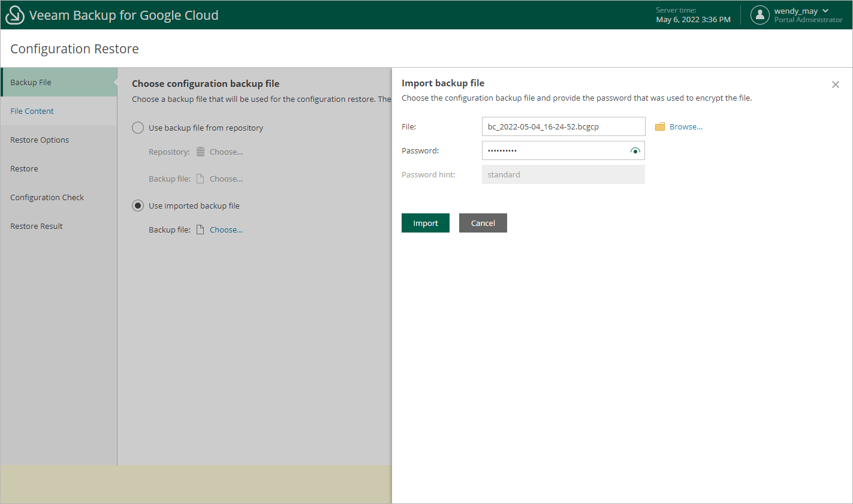This screenshot has height=504, width=853.
Task: Click the repository database icon
Action: pos(201,152)
